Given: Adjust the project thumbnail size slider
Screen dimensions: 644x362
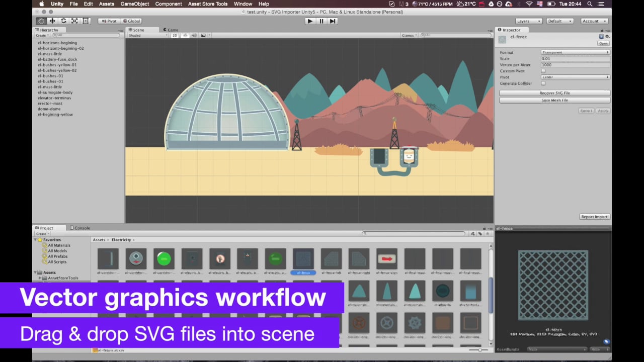Looking at the screenshot, I should [479, 350].
